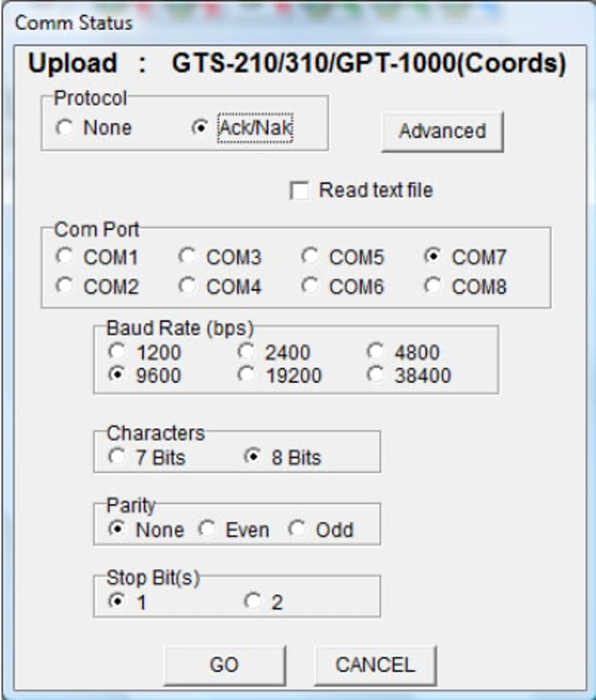Image resolution: width=596 pixels, height=700 pixels.
Task: Choose the 4800 bps baud rate
Action: (x=377, y=352)
